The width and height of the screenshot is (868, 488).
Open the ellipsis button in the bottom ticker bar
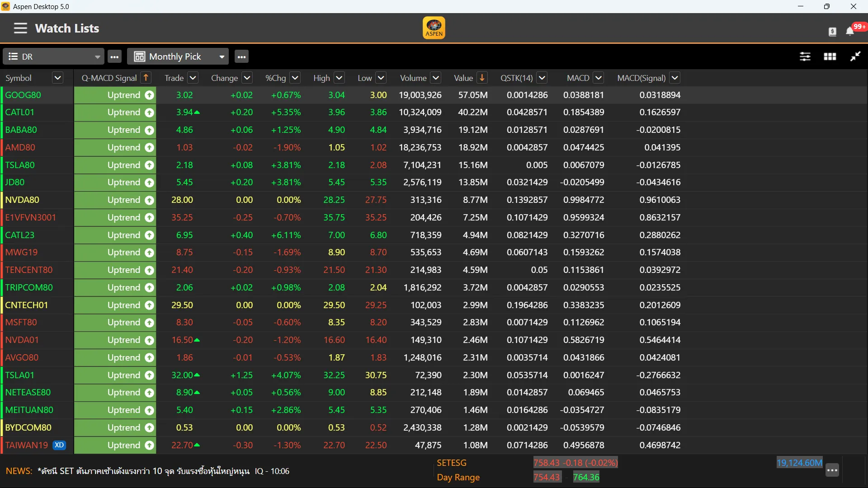(832, 470)
